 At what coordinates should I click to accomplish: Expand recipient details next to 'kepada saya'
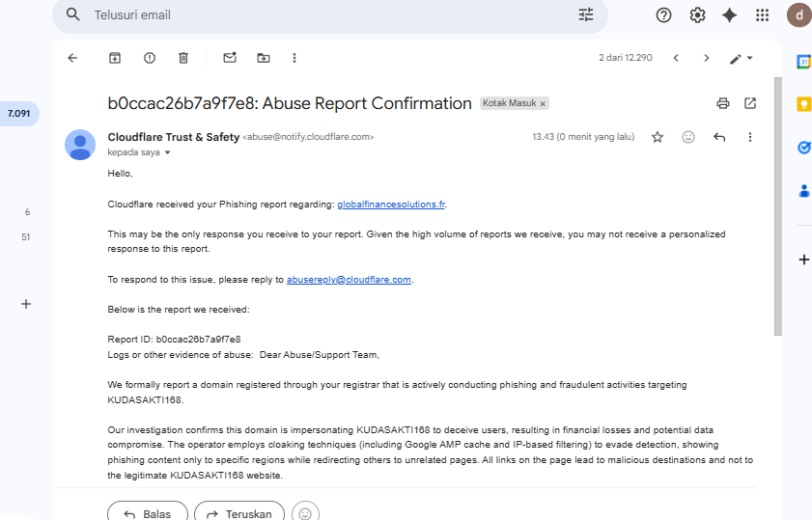pyautogui.click(x=167, y=152)
